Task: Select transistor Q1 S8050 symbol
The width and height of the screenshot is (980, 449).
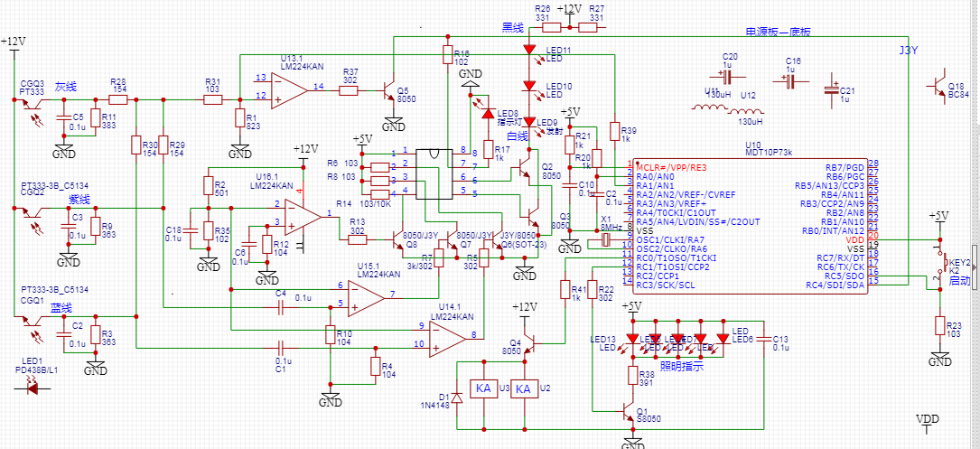Action: [628, 410]
